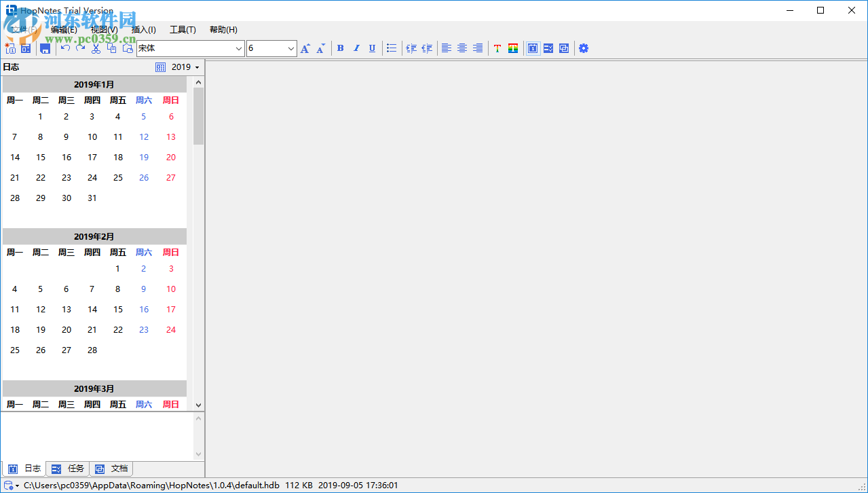Open the 工具(T) menu

[x=183, y=30]
